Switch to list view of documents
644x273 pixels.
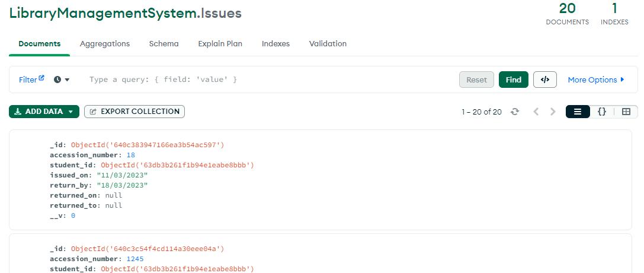(578, 112)
